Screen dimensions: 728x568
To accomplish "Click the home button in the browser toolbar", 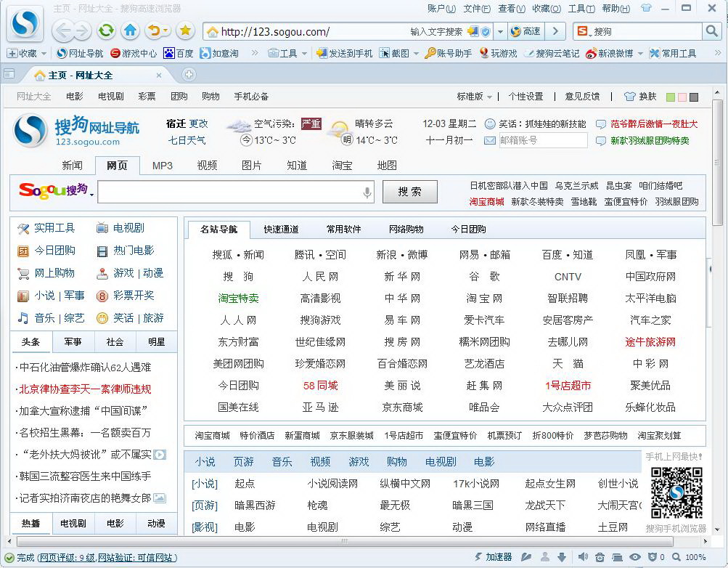I will coord(131,32).
